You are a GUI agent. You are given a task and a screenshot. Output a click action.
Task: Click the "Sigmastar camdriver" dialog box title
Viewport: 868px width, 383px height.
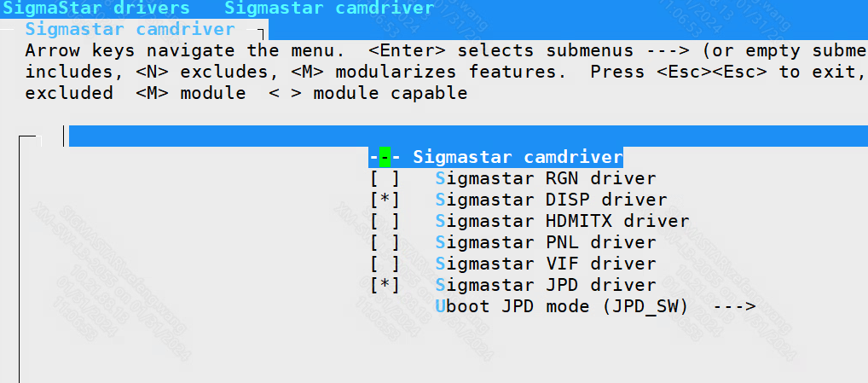[x=130, y=30]
